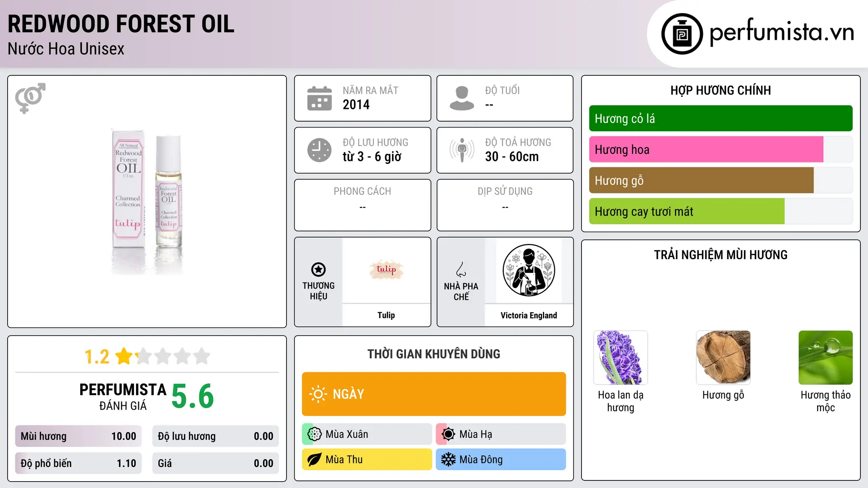Open the Redwood Forest Oil product photo
868x488 pixels.
pyautogui.click(x=147, y=202)
